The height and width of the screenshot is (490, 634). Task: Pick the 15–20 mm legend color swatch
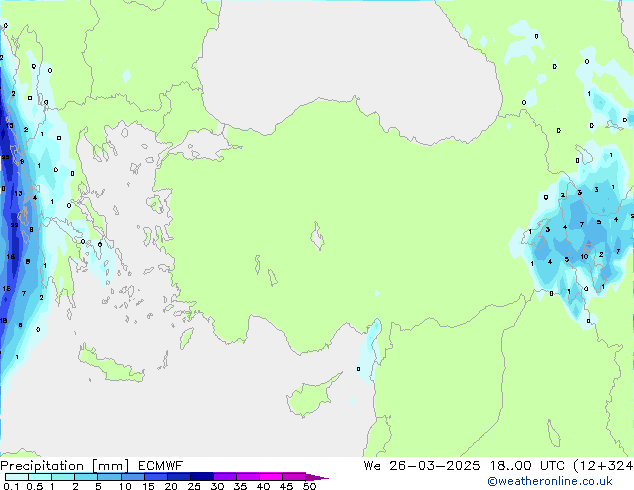[156, 477]
